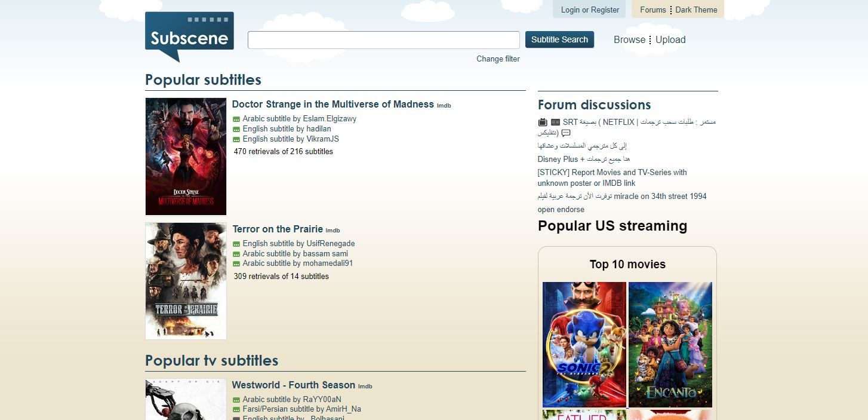The image size is (868, 420).
Task: Open Terror on the Prairie title
Action: tap(278, 229)
